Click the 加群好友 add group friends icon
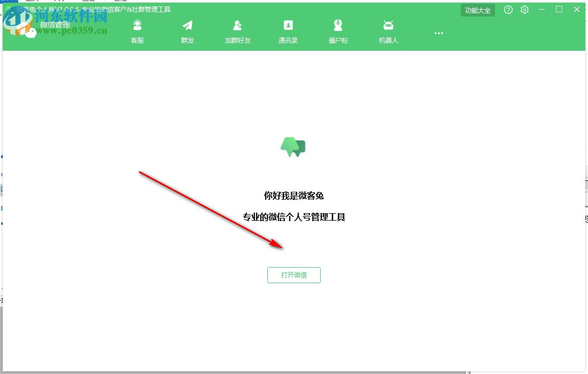 [237, 25]
